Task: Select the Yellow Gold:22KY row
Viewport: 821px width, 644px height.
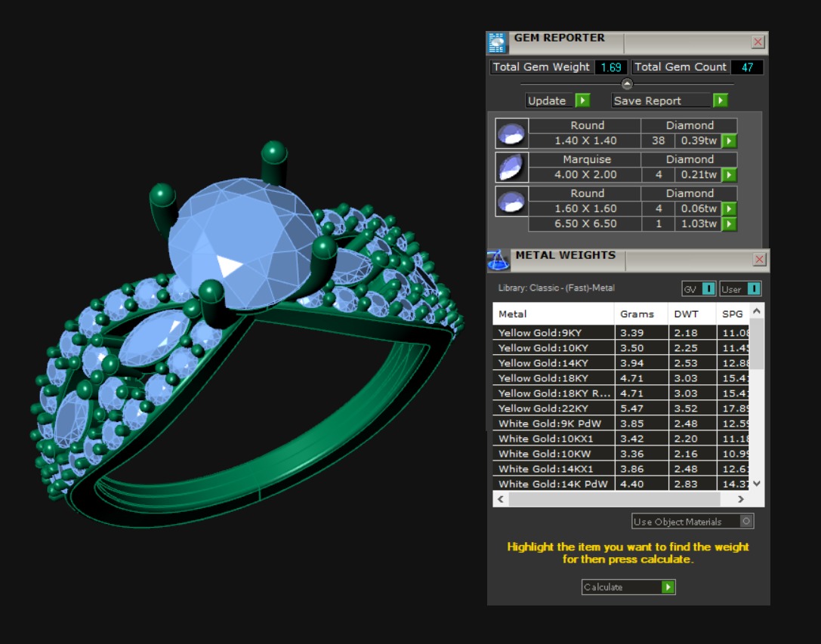Action: click(621, 409)
